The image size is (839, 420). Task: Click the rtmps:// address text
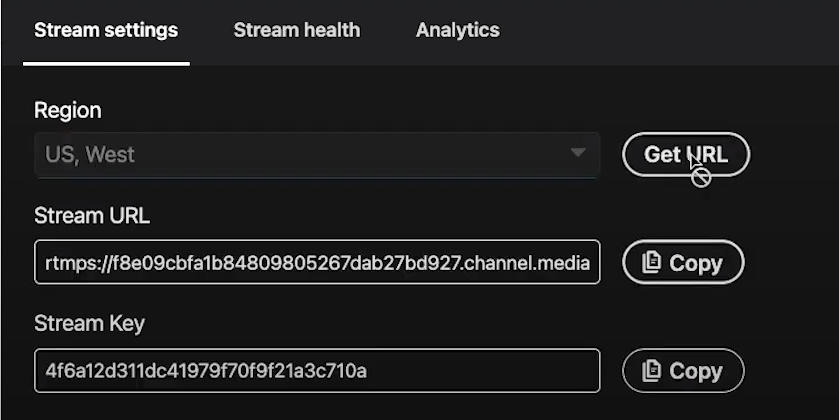tap(317, 263)
